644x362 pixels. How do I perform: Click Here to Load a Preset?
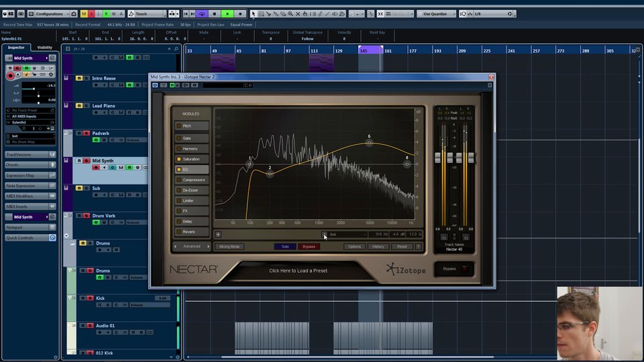298,271
